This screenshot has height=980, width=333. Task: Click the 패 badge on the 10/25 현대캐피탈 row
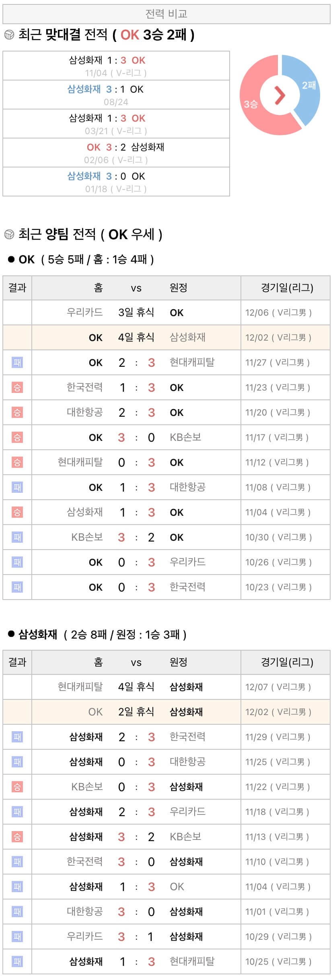point(17,961)
